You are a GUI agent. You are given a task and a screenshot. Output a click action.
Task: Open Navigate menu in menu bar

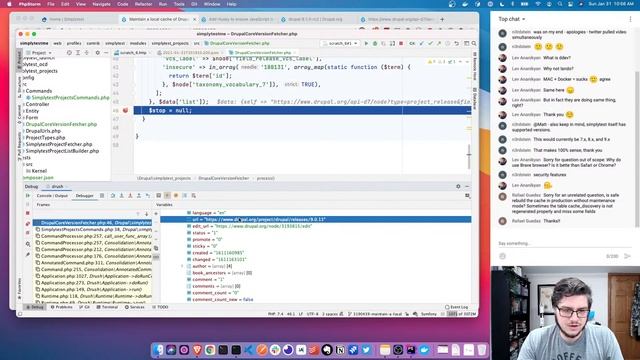coord(101,4)
